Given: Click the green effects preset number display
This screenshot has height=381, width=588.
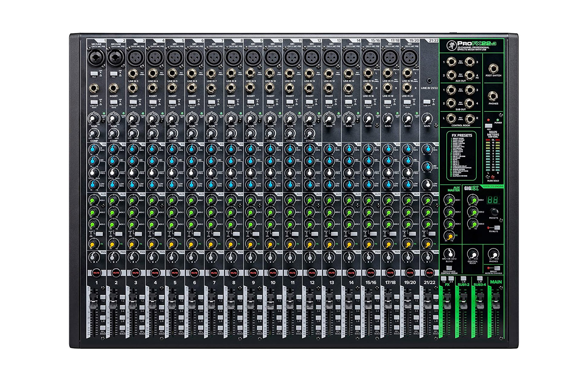Looking at the screenshot, I should point(493,200).
